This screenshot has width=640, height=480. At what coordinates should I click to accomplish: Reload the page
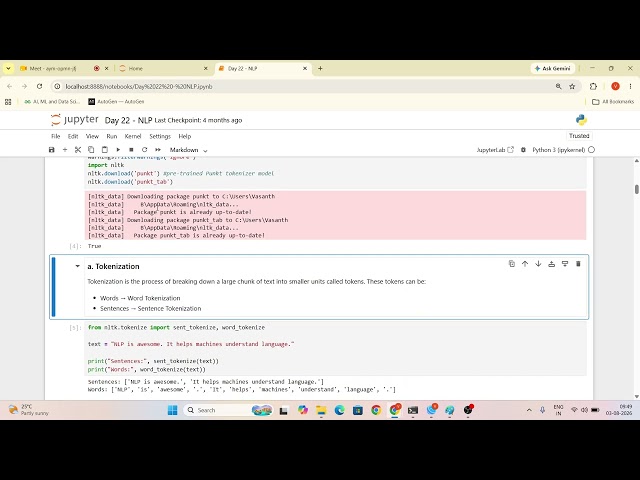coord(39,87)
